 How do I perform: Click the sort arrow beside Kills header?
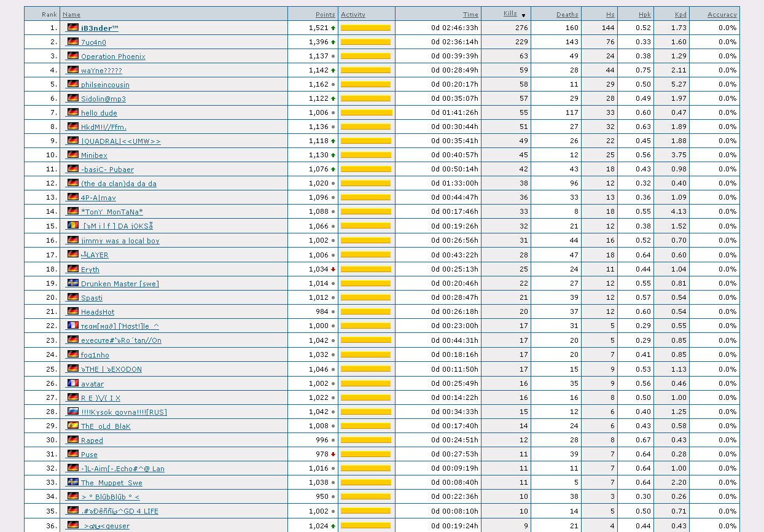pyautogui.click(x=523, y=15)
